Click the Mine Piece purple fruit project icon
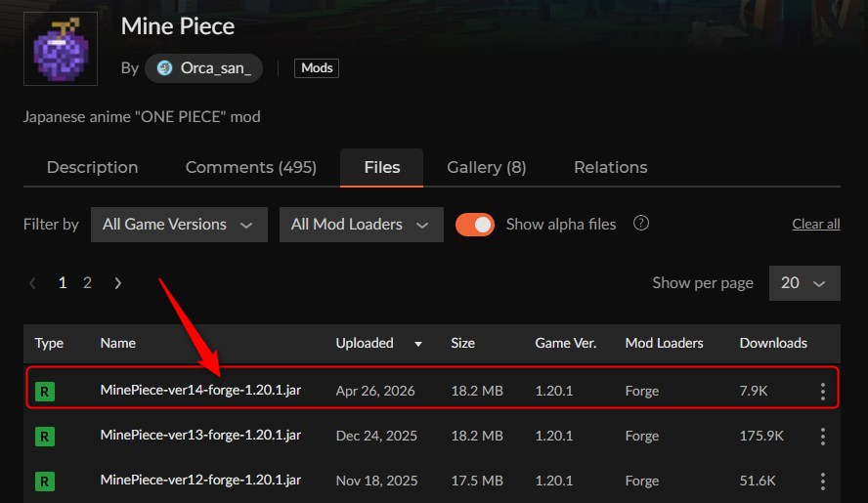Image resolution: width=868 pixels, height=503 pixels. tap(61, 49)
